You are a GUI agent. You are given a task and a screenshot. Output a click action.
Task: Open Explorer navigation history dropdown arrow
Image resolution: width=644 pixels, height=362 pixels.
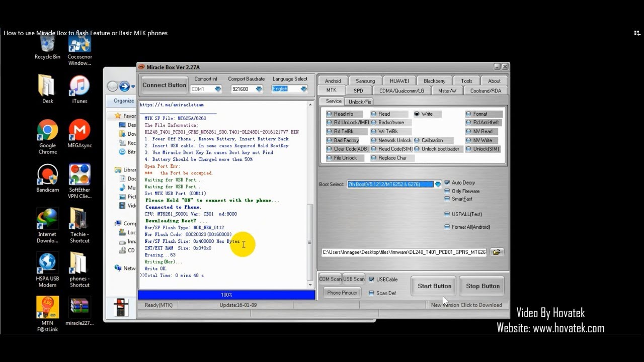click(x=133, y=86)
